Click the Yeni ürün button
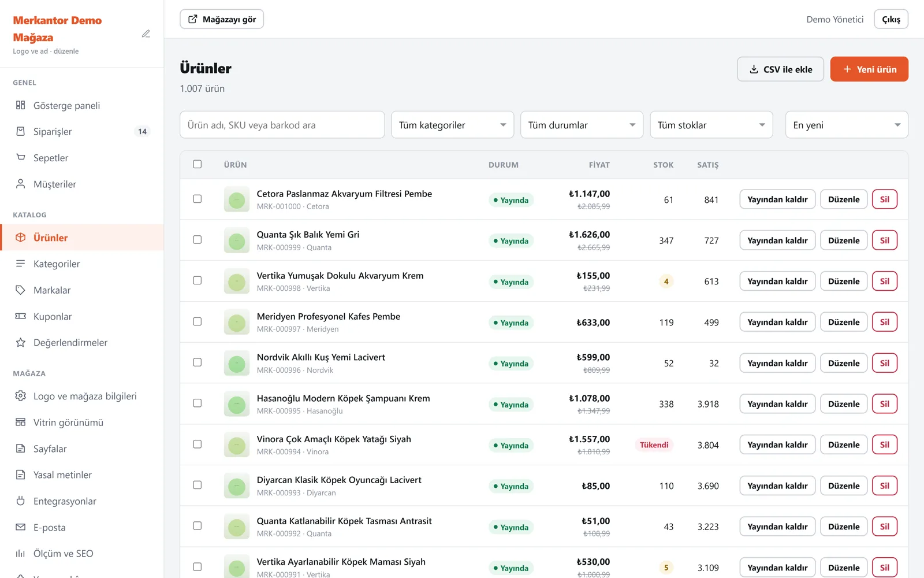Screen dimensions: 924x578 click(869, 69)
